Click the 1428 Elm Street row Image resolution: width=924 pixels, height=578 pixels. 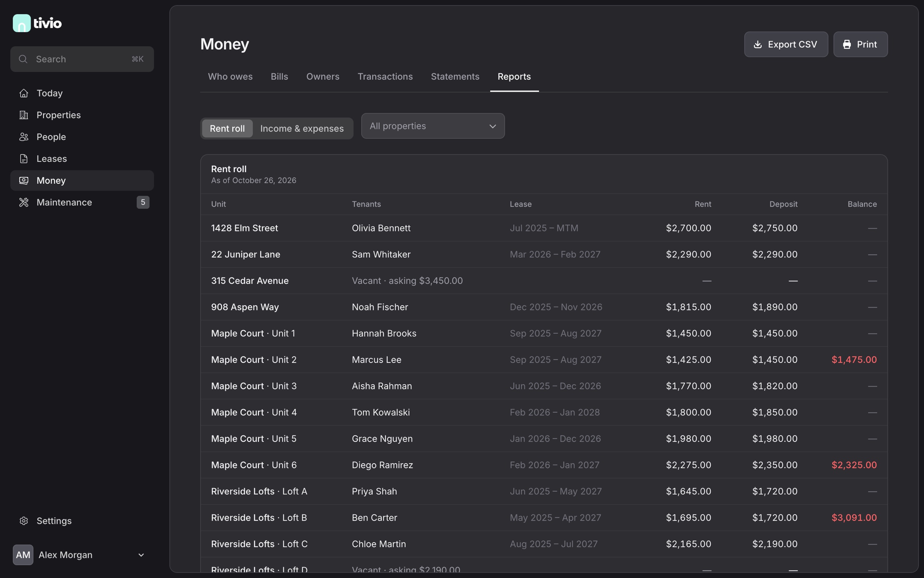pyautogui.click(x=544, y=228)
